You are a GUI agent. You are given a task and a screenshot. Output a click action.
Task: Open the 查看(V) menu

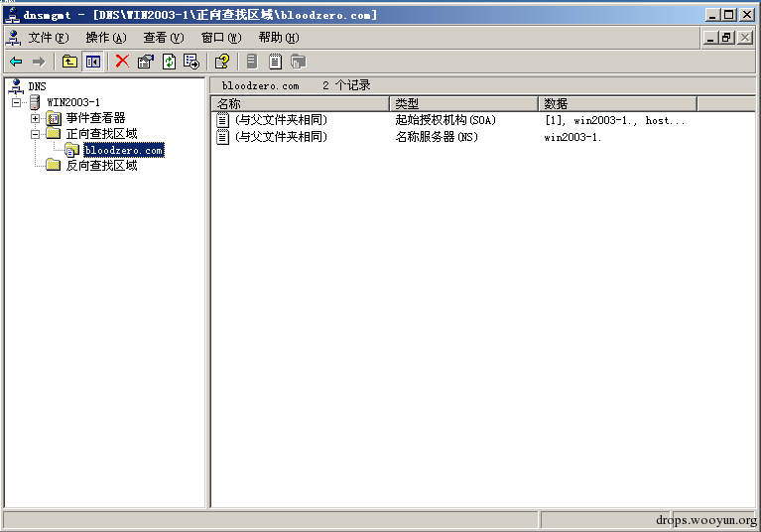(163, 38)
